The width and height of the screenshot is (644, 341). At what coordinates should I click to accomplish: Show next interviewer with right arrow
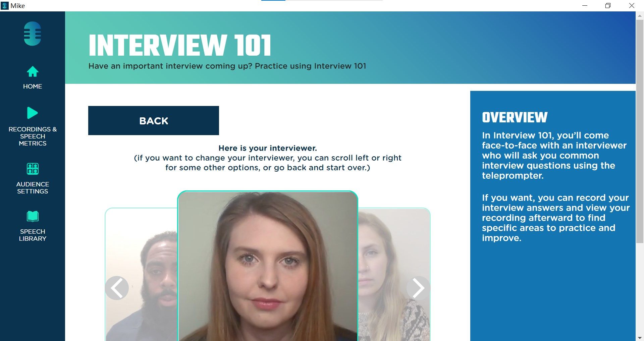418,288
